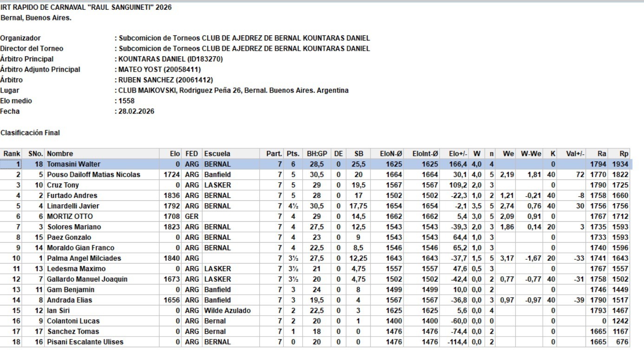Screen dimensions: 644x364
Task: Click the FED column header
Action: [191, 153]
